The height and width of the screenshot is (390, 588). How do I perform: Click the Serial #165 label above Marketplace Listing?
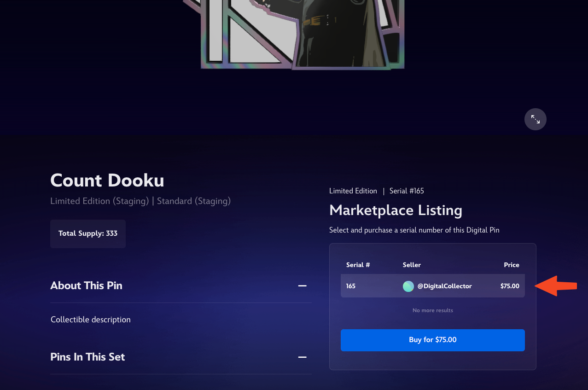pos(407,191)
